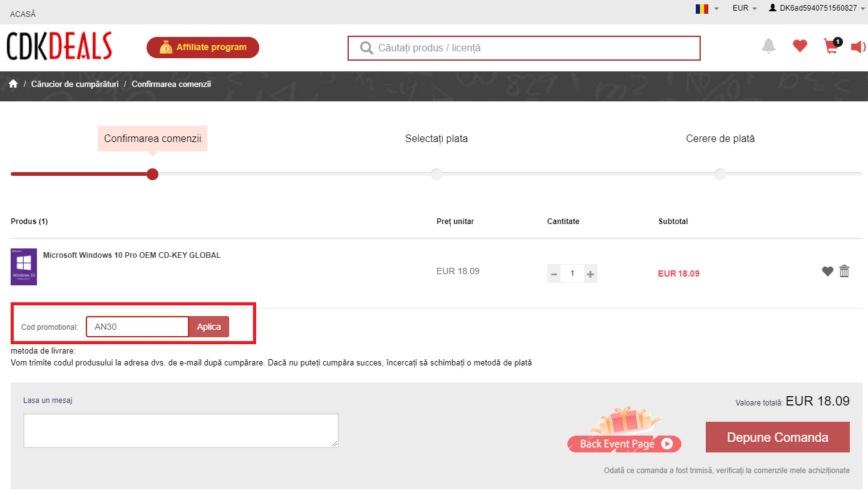Click the user account icon
This screenshot has width=868, height=495.
[x=773, y=8]
